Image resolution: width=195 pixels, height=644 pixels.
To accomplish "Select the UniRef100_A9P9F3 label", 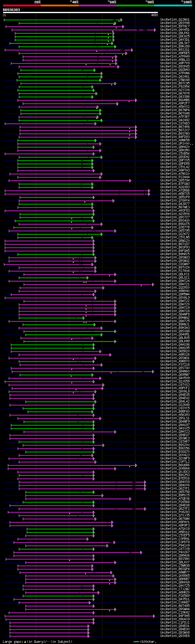I will (175, 526).
